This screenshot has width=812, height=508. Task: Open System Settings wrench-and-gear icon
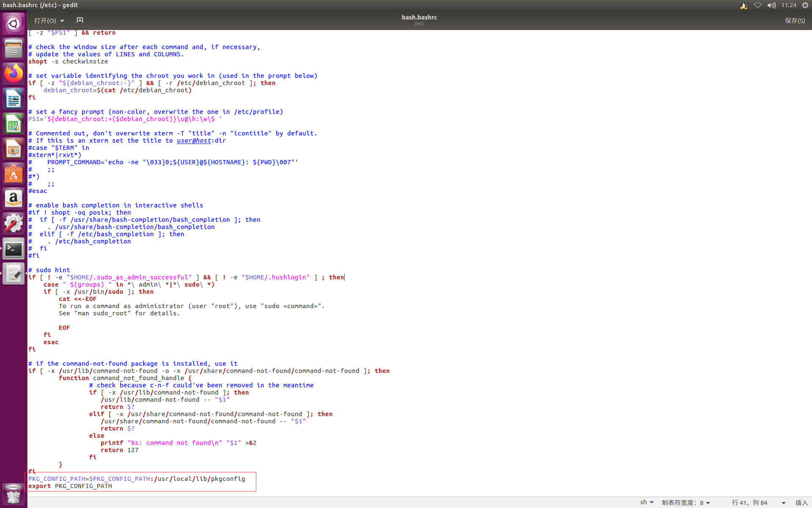tap(14, 224)
